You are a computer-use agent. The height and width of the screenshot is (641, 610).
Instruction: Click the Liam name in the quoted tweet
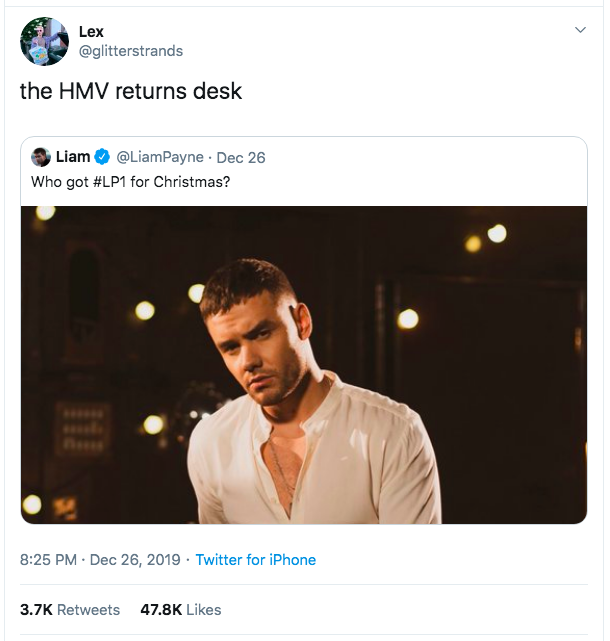click(x=73, y=157)
